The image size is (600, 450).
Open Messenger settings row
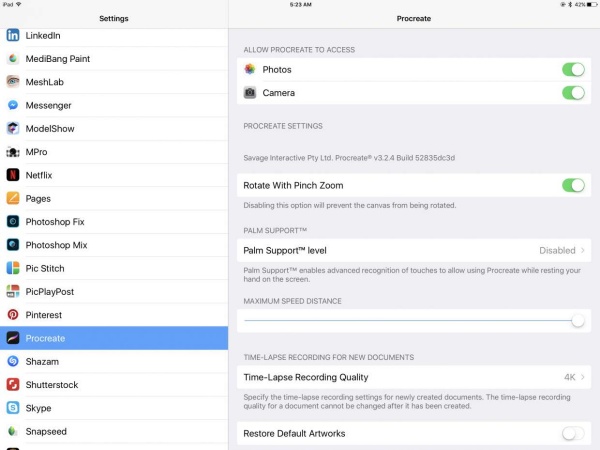click(x=114, y=105)
